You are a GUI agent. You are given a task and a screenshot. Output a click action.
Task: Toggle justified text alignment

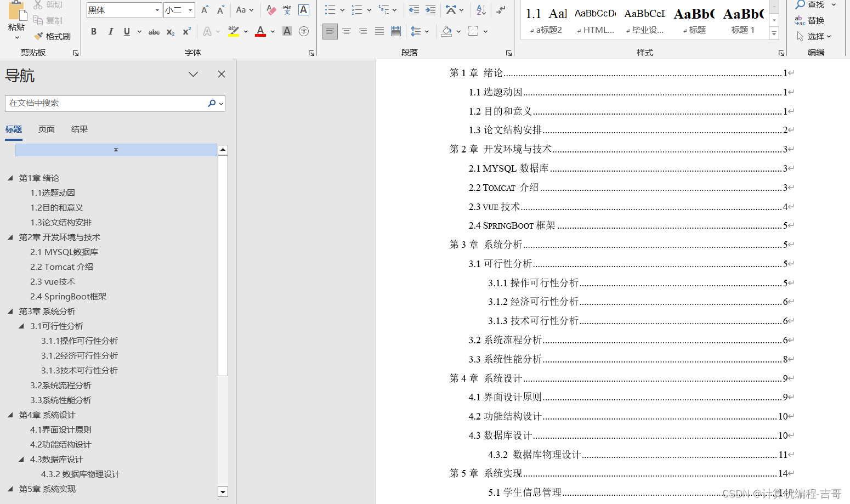click(x=379, y=31)
